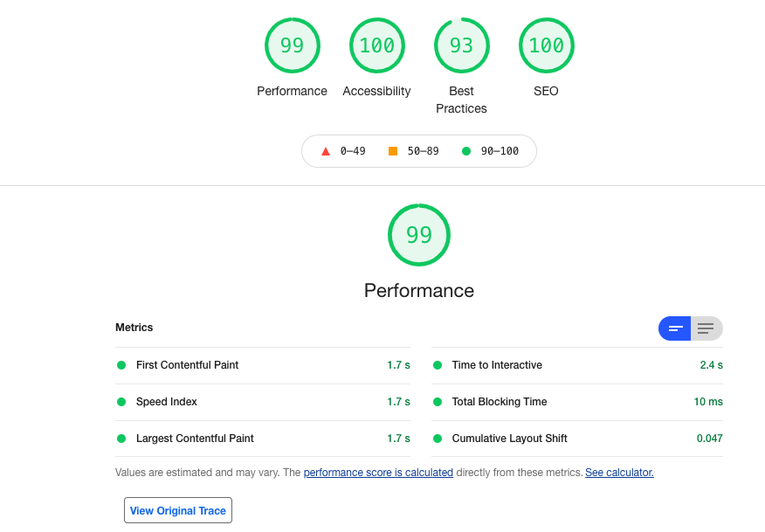Open the Accessibility category label
This screenshot has width=765, height=532.
coord(376,91)
